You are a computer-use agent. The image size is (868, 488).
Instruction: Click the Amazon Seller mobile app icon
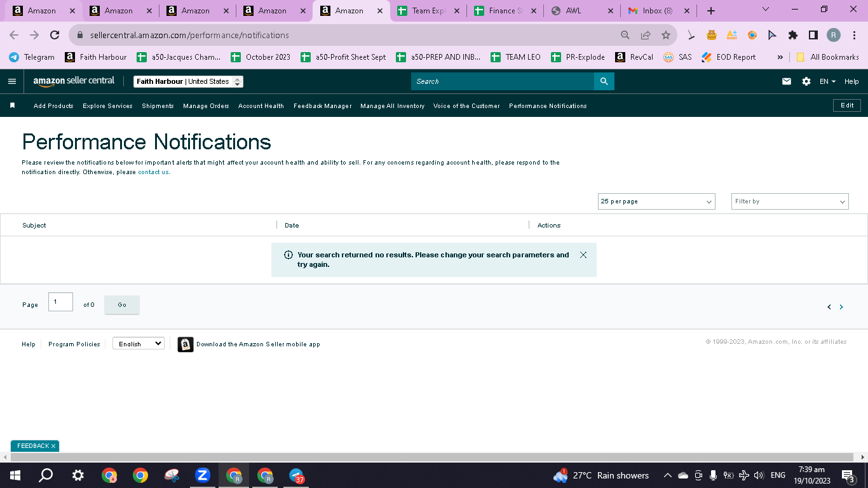tap(185, 344)
